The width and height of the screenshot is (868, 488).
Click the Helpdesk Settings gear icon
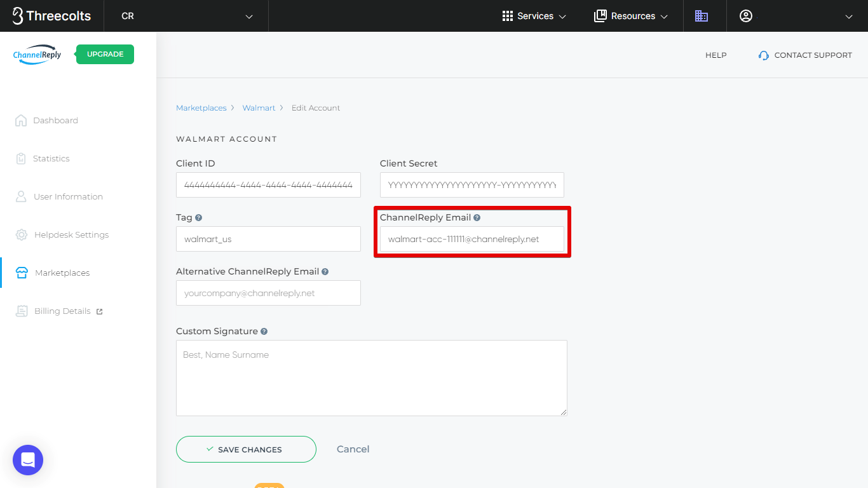pos(22,234)
